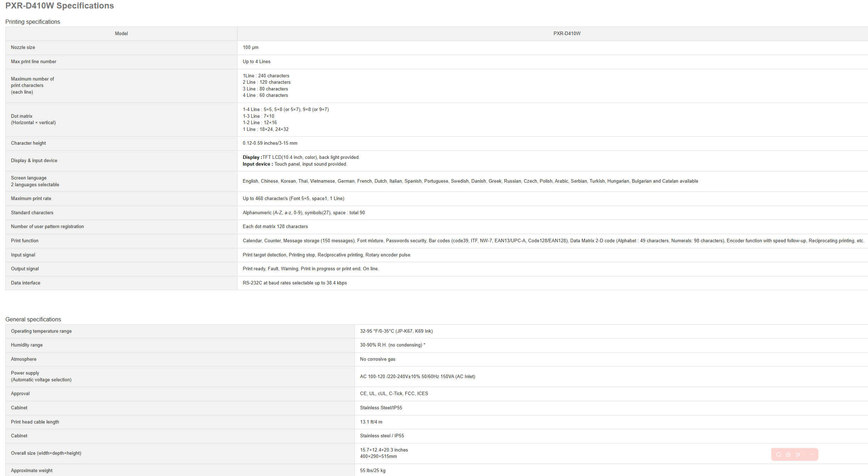Click the Printing specifications section title

pyautogui.click(x=33, y=22)
